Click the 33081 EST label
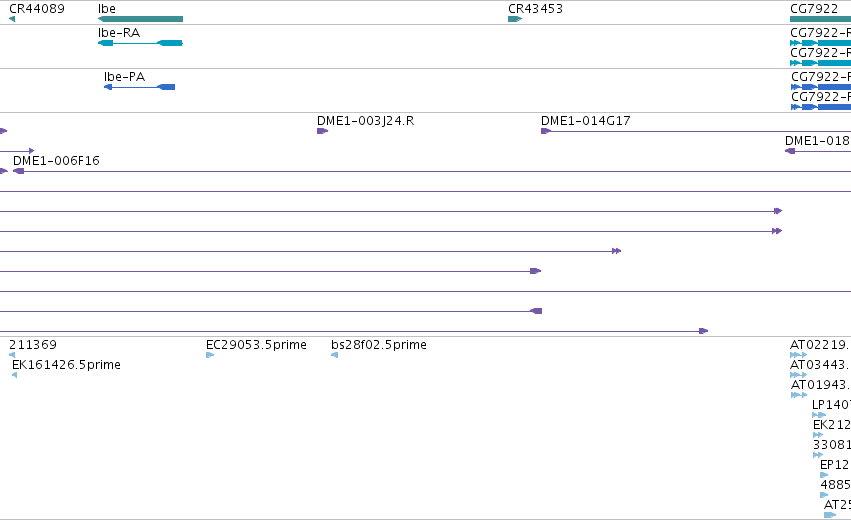Screen dimensions: 851x520 [831, 445]
